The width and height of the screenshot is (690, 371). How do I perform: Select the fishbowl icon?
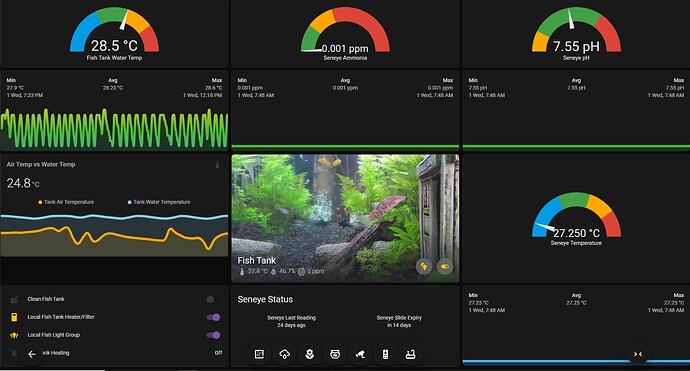tap(335, 354)
